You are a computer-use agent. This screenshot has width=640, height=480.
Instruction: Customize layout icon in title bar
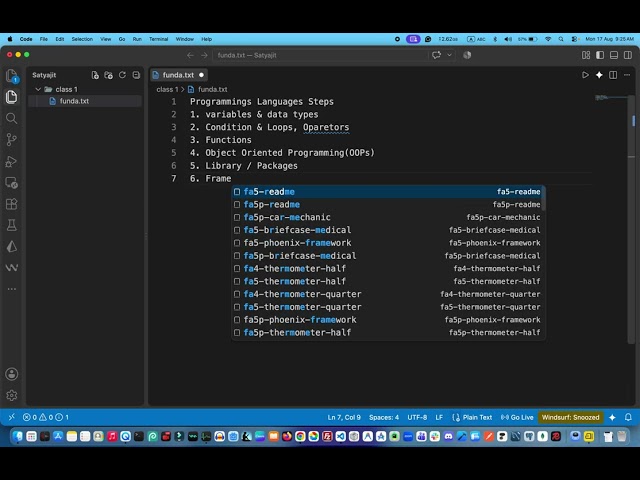click(586, 55)
